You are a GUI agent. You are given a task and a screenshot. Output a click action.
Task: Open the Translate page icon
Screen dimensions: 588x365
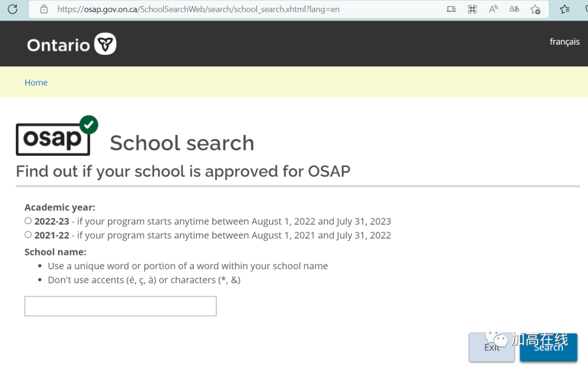click(x=513, y=9)
